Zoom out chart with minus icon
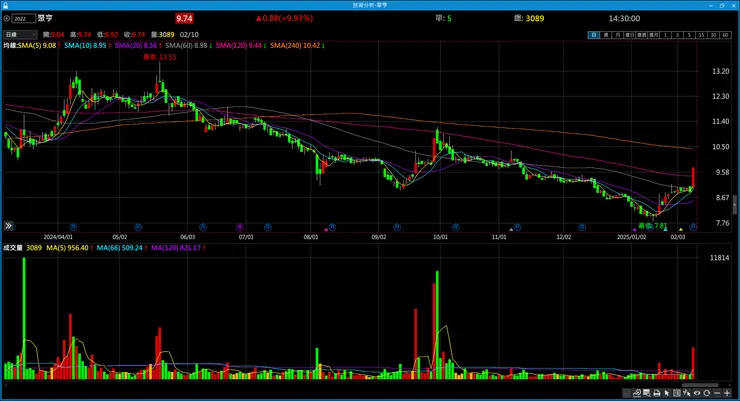This screenshot has height=401, width=740. 717,393
